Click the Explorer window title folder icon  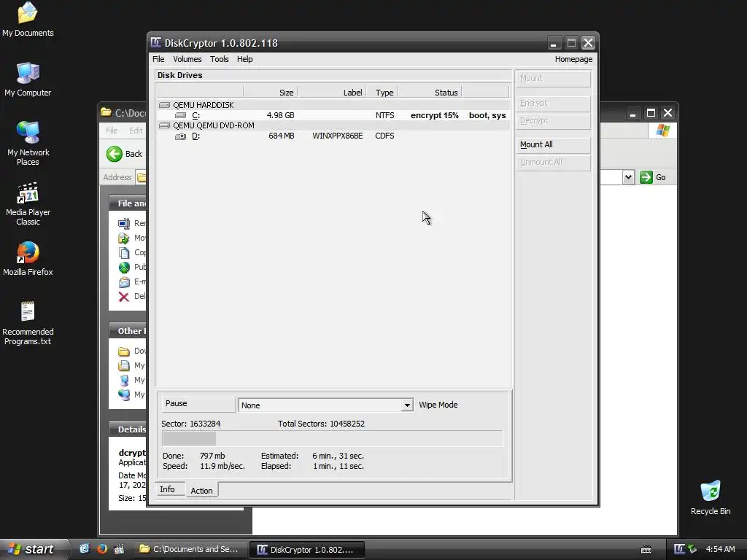(x=107, y=112)
